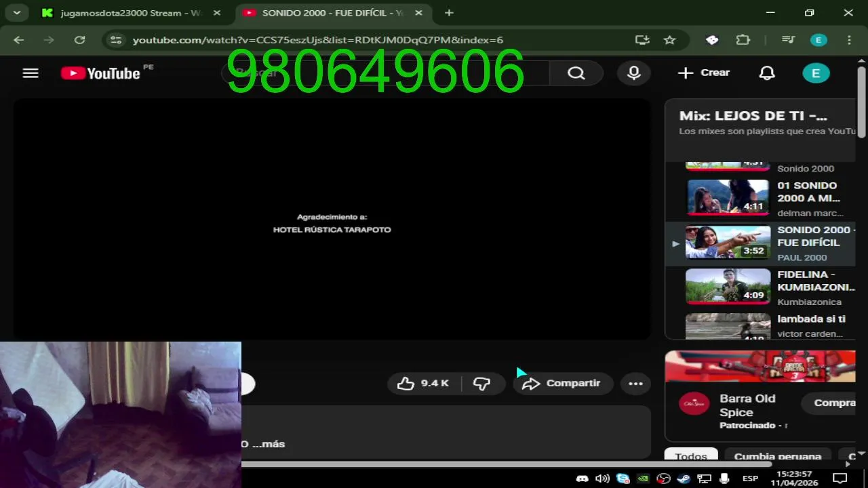Open Chrome extensions puzzle icon
Screen dimensions: 868x488
(743, 40)
